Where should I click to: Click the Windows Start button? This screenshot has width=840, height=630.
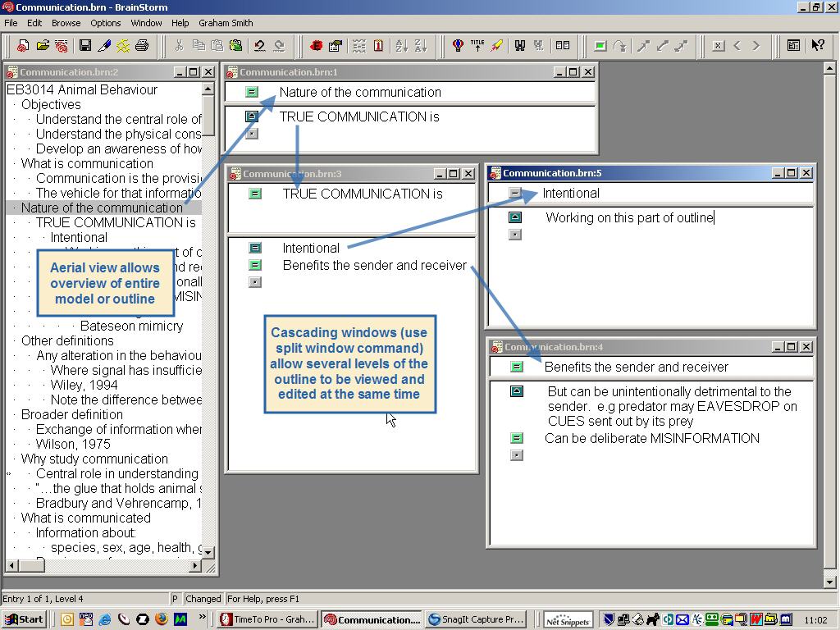pos(24,619)
